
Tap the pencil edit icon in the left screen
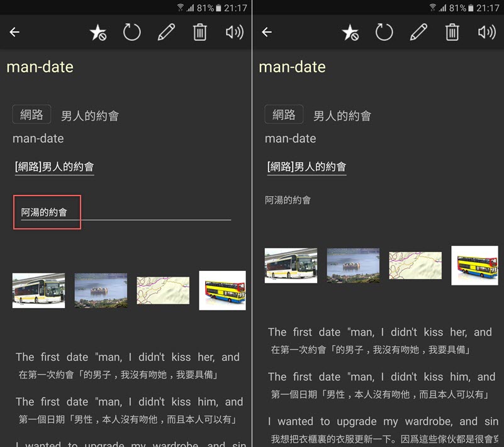[166, 32]
